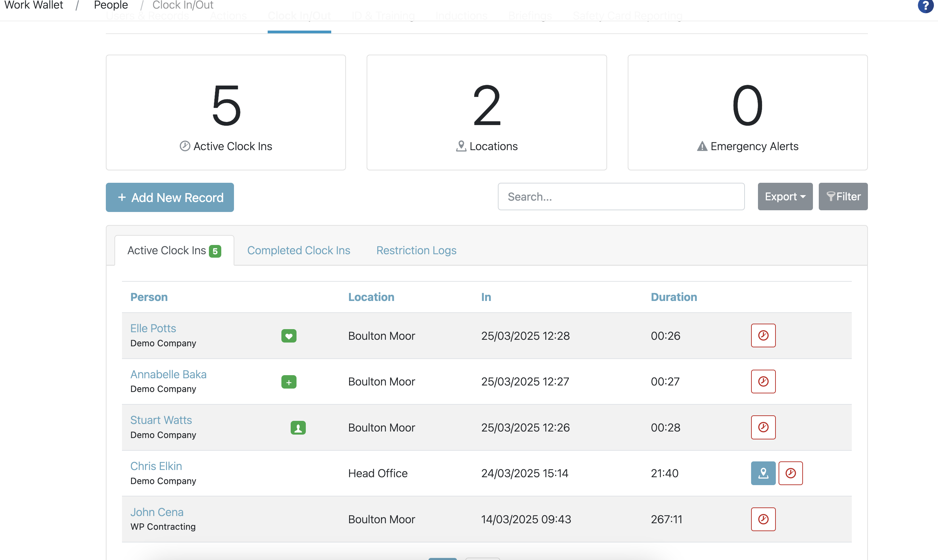Click Add New Record button
The height and width of the screenshot is (560, 938).
(x=170, y=197)
